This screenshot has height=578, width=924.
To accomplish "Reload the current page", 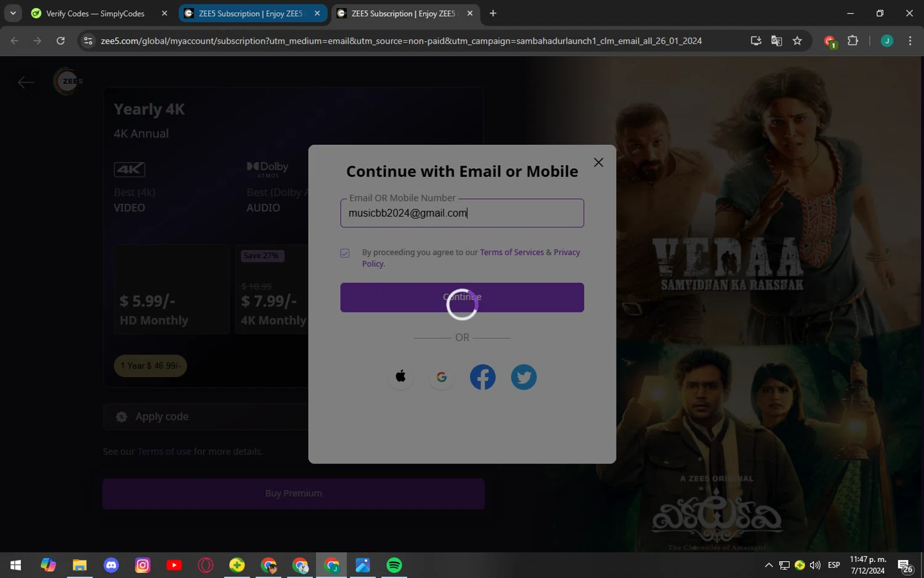I will (x=60, y=41).
